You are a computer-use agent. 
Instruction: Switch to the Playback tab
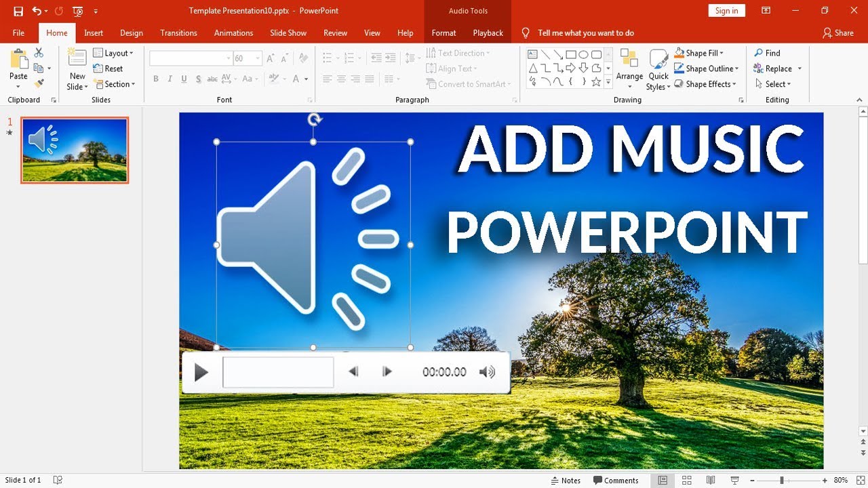click(488, 33)
